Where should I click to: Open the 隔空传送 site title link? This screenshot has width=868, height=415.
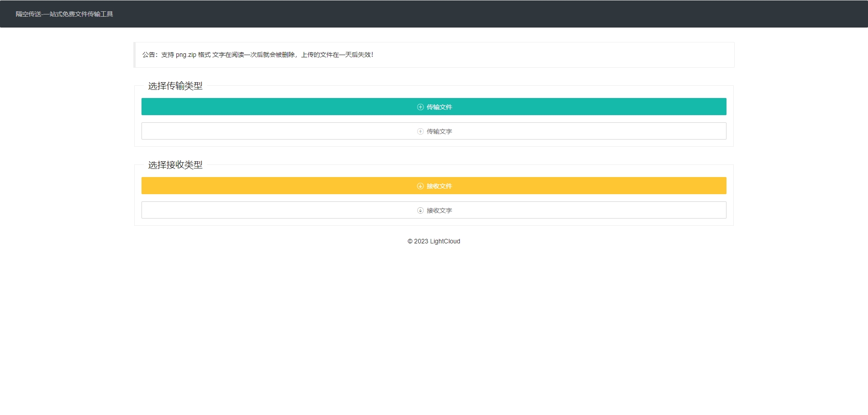pos(64,14)
